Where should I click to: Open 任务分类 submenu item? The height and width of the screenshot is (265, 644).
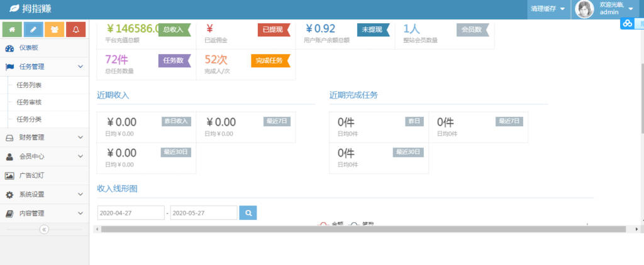click(29, 120)
